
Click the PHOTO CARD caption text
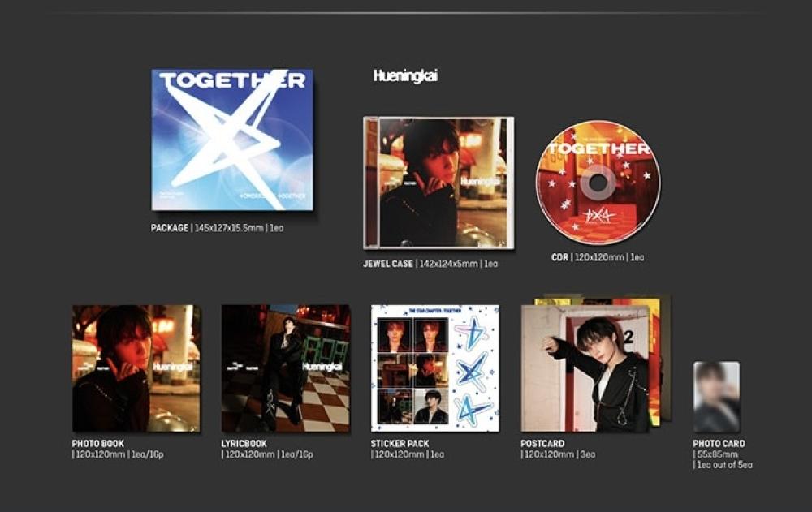719,444
